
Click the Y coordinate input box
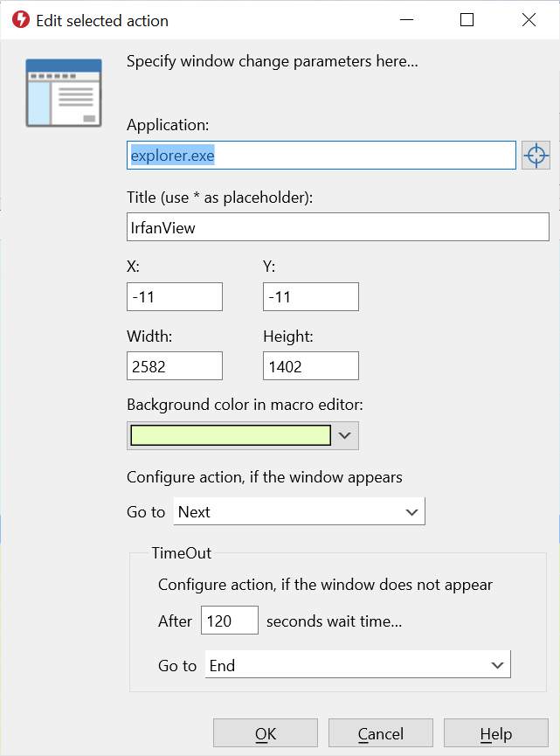pyautogui.click(x=311, y=296)
